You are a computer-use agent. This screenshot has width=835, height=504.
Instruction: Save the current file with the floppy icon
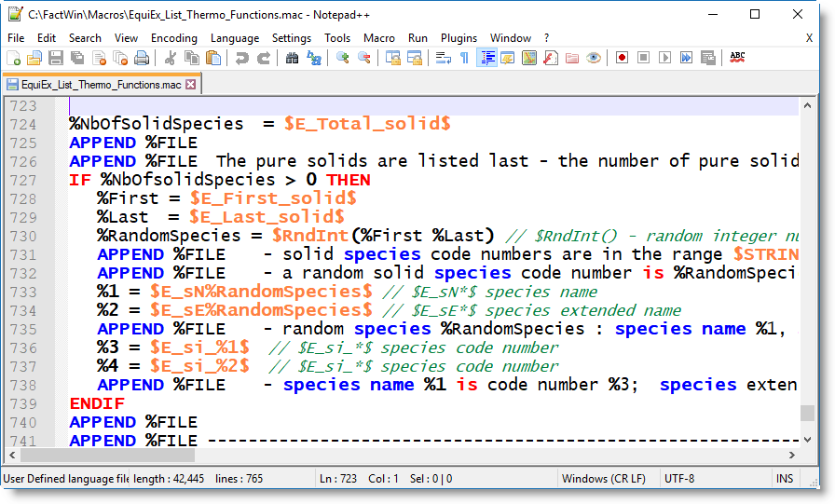click(x=56, y=58)
